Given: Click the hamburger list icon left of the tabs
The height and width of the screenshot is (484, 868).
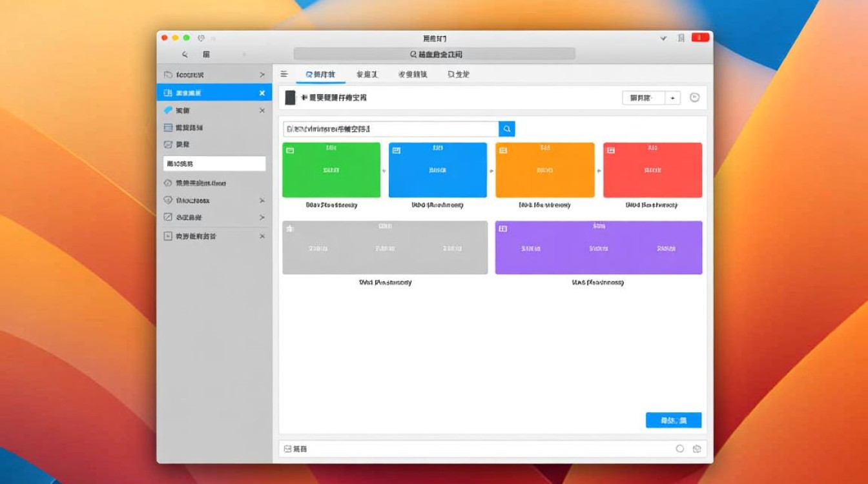Looking at the screenshot, I should [x=284, y=74].
